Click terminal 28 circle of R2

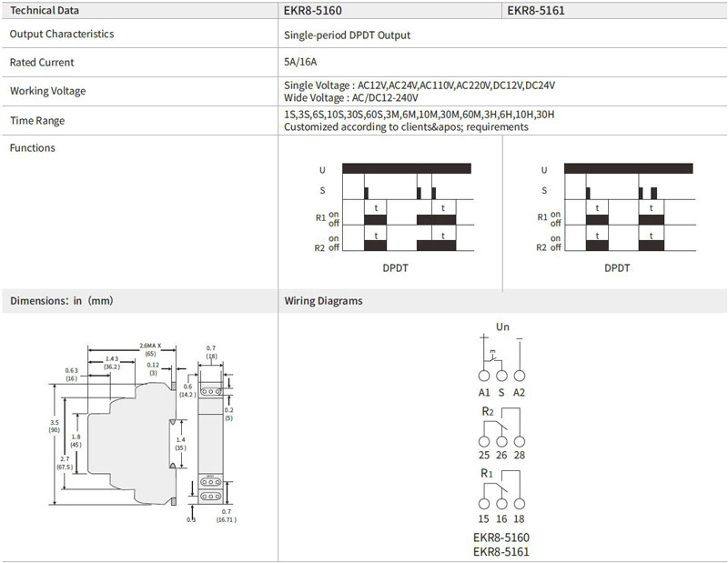(x=520, y=441)
